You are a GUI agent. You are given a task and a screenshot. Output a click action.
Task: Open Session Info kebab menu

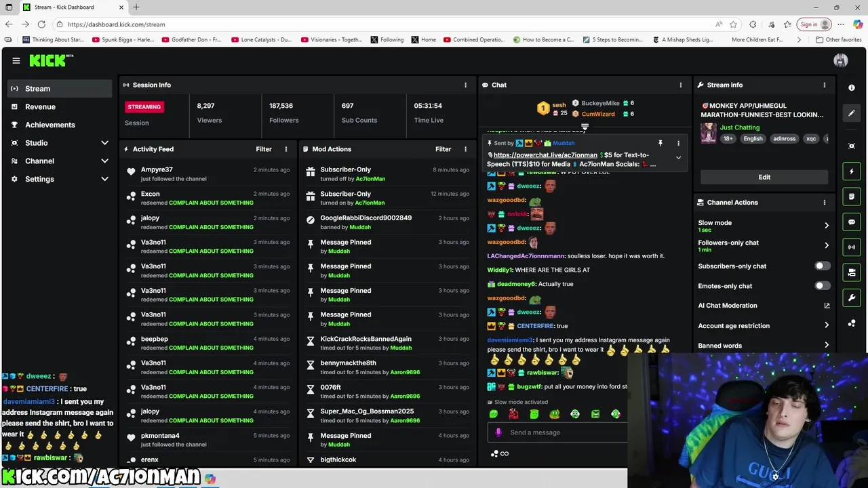[465, 85]
